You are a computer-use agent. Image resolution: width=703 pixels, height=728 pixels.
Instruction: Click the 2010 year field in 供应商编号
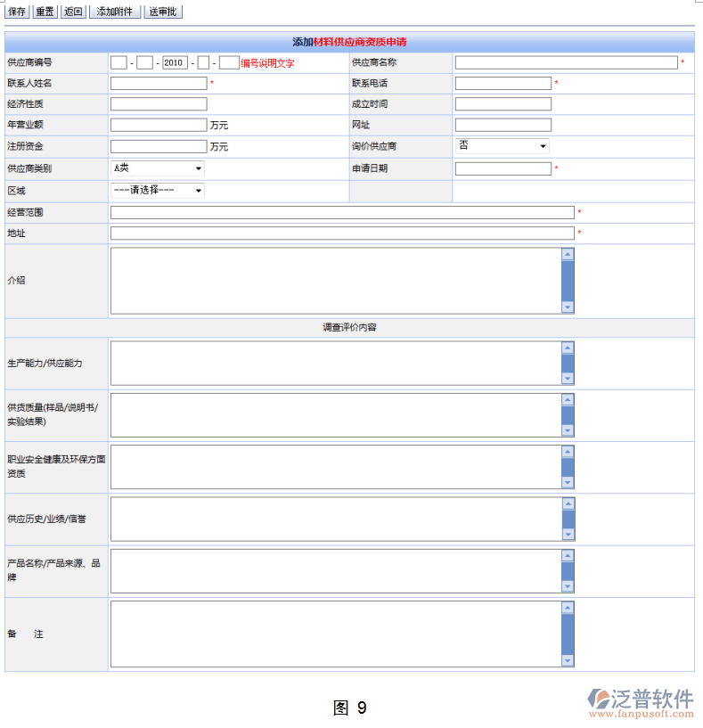tap(174, 63)
